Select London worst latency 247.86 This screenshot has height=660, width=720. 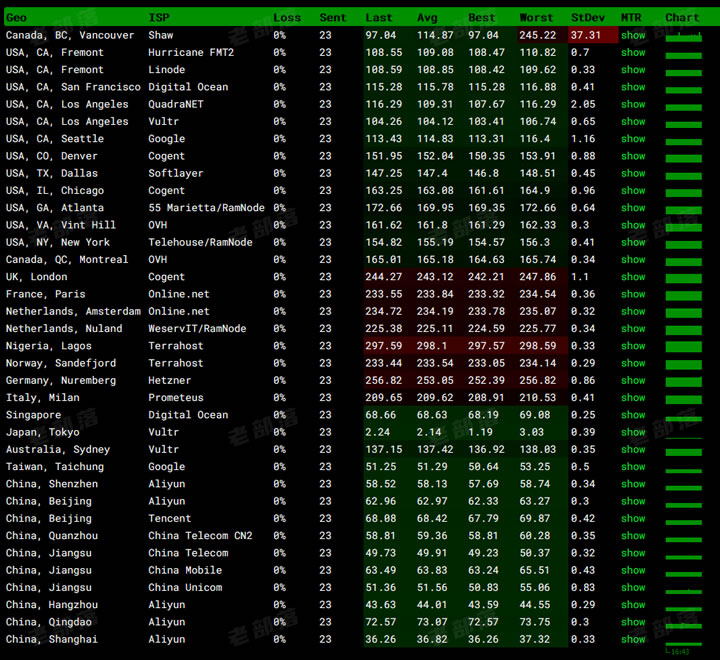pos(537,277)
